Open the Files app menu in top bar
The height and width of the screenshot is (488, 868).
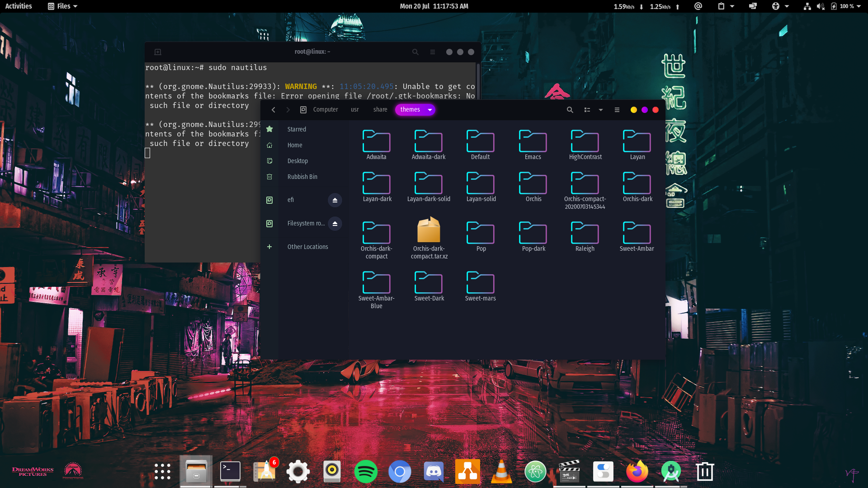point(63,6)
